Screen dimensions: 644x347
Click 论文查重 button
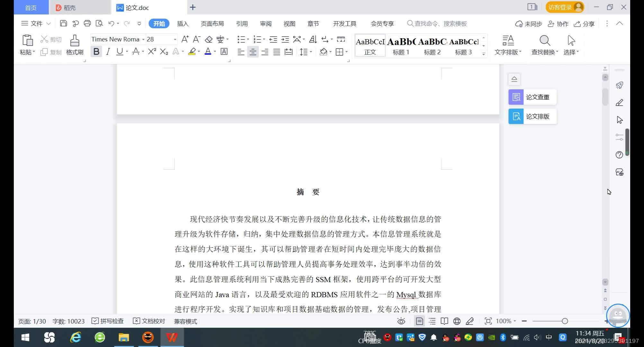532,97
